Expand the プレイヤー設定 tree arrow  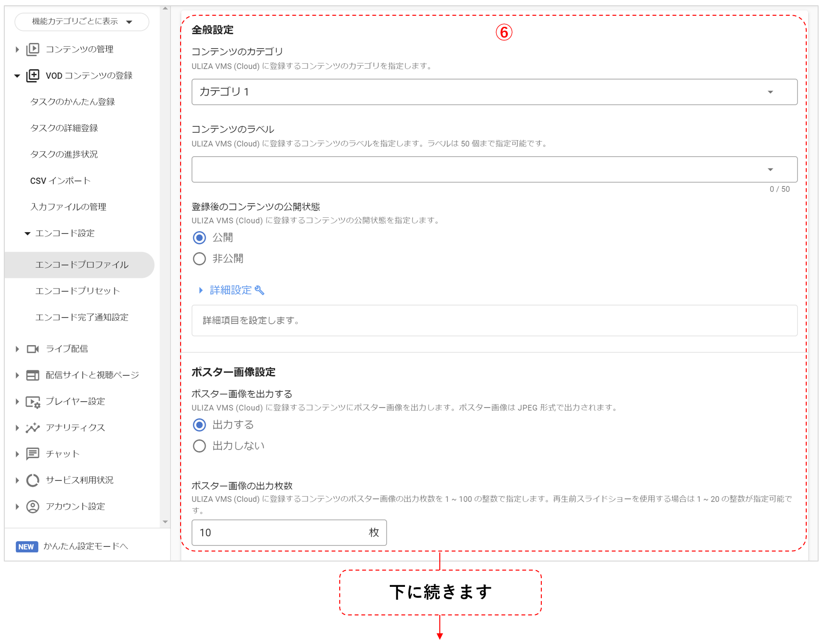tap(17, 402)
